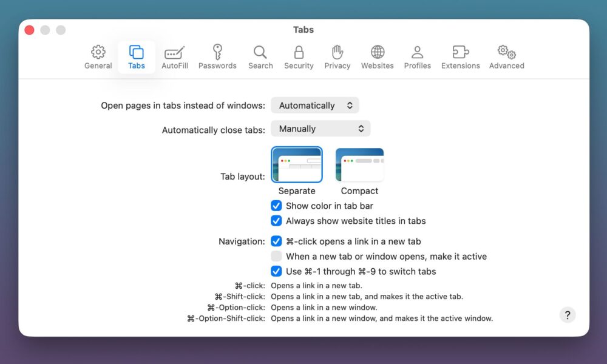607x364 pixels.
Task: Open Automatically close tabs Manually dropdown
Action: point(320,129)
